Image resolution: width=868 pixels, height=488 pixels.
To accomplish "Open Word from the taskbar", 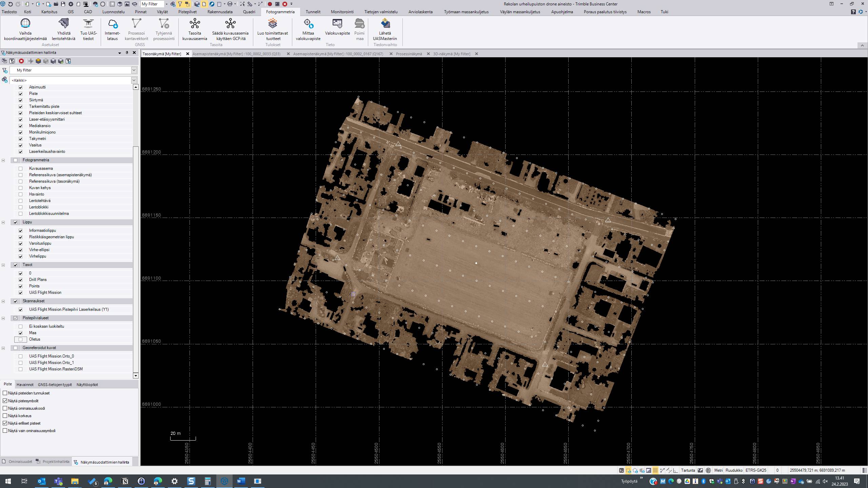I will 241,481.
